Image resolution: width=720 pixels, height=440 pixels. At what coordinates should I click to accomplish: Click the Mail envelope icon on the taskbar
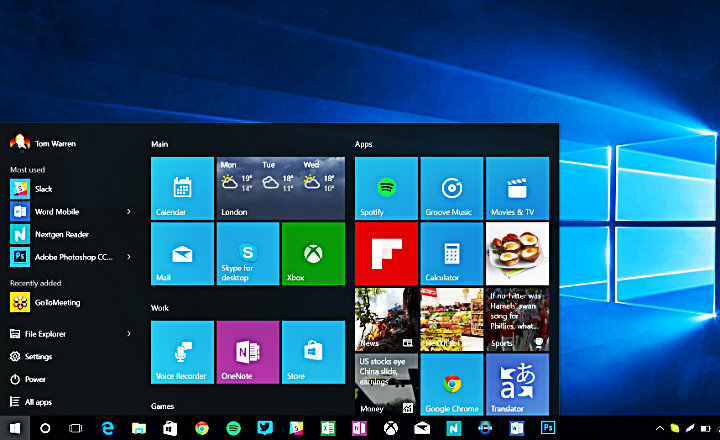(x=422, y=428)
